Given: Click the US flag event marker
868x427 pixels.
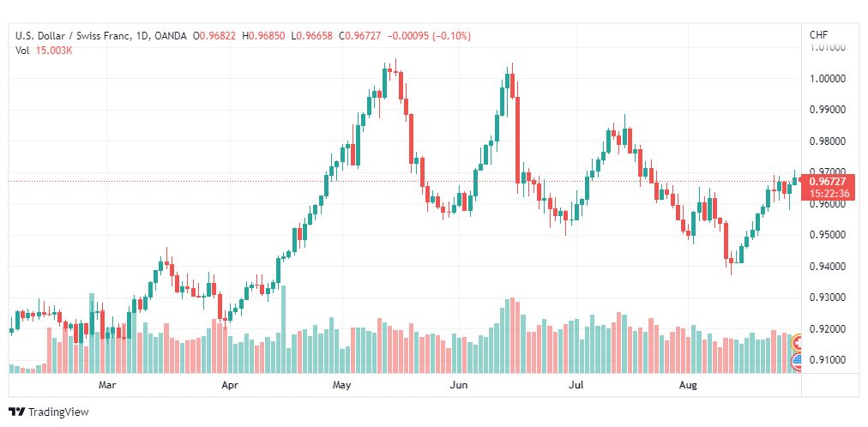Looking at the screenshot, I should click(798, 362).
